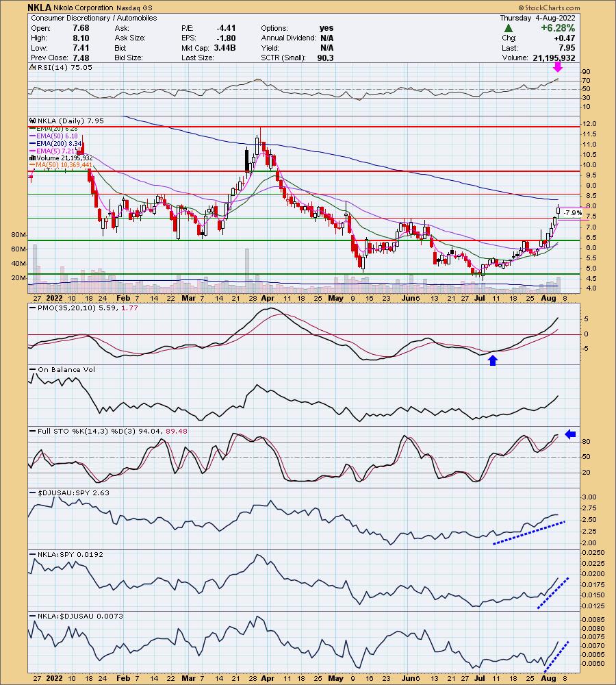Click the +6.28% percent change
The width and height of the screenshot is (616, 685).
point(558,28)
